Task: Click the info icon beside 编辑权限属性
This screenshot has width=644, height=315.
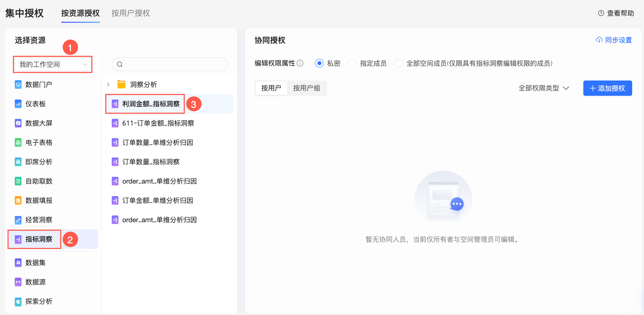Action: (300, 63)
